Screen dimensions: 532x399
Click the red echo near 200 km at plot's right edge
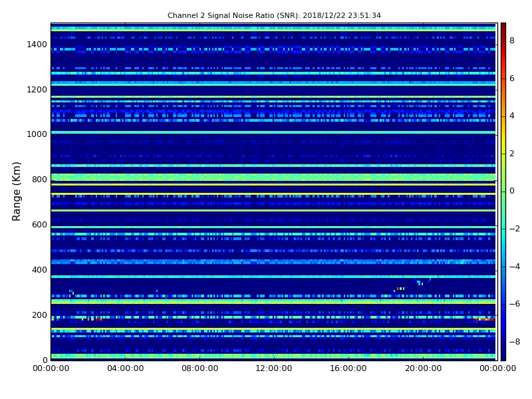click(485, 319)
